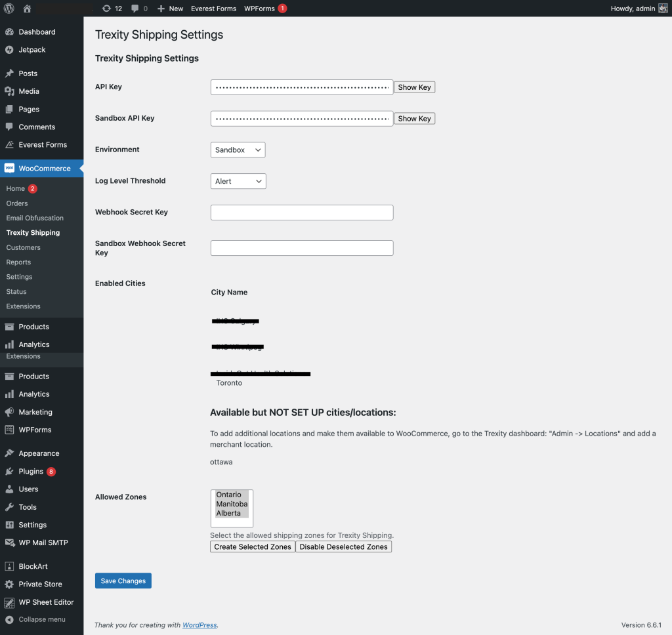Click the BlockArt icon

[9, 566]
